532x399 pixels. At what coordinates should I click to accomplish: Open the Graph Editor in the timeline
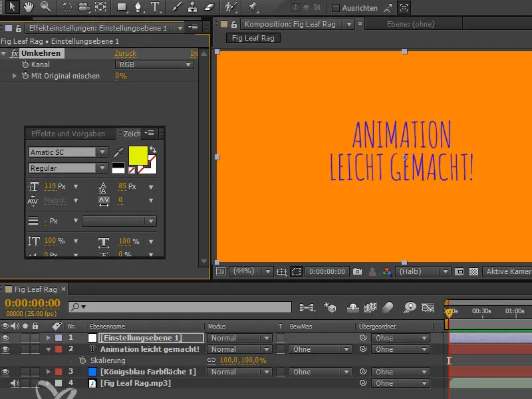click(428, 308)
